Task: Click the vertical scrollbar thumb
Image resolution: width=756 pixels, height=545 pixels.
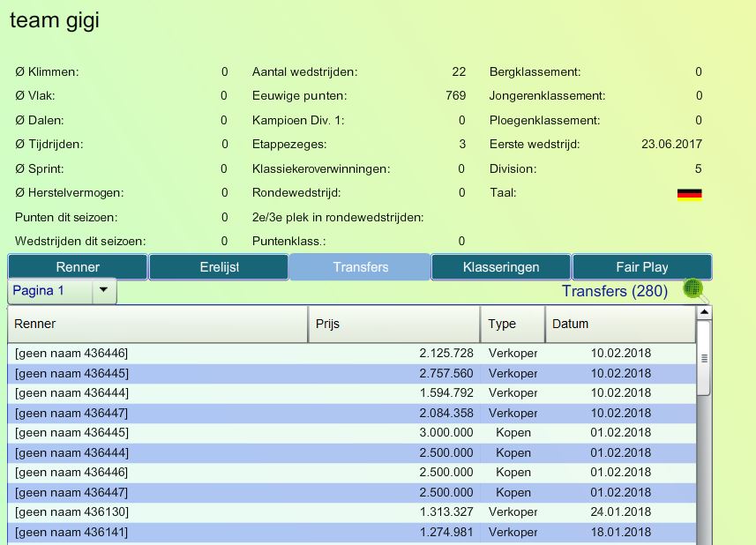Action: pos(703,358)
